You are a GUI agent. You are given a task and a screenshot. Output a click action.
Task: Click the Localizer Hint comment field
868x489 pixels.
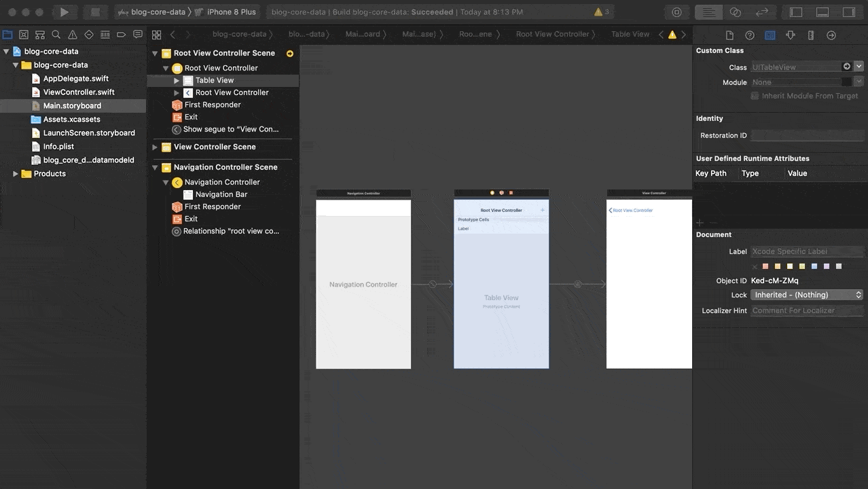[807, 310]
